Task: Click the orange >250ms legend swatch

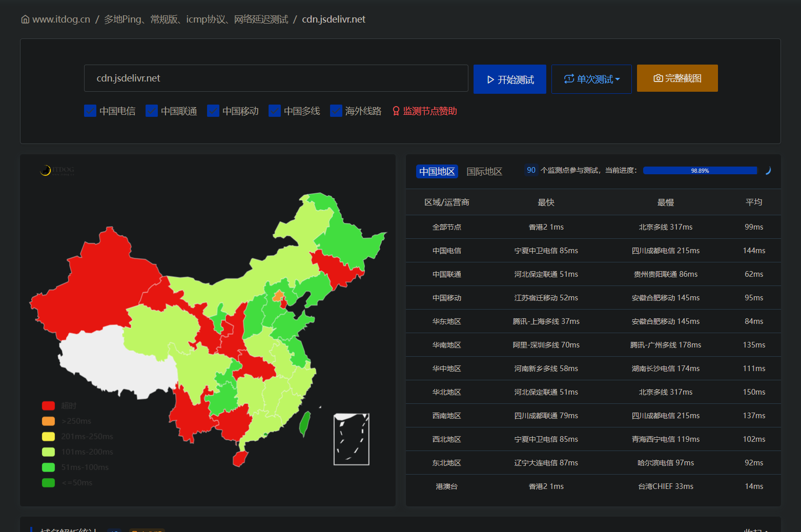Action: pyautogui.click(x=49, y=421)
